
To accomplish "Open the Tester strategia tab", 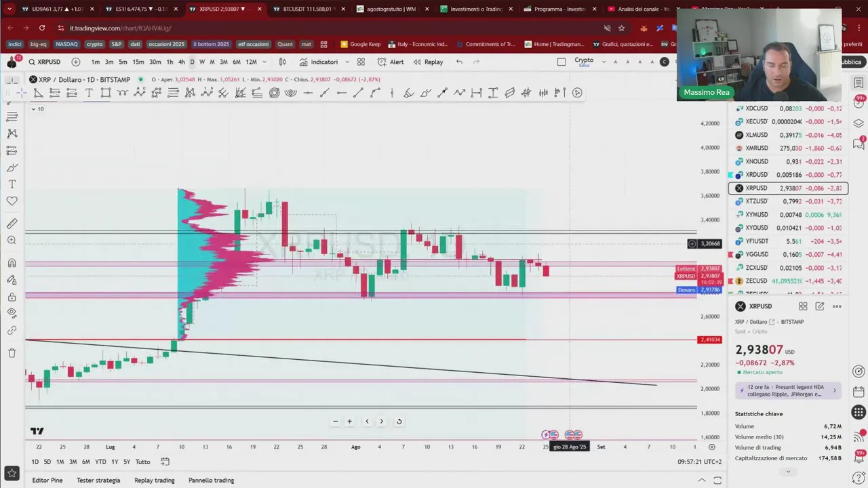I will point(98,481).
